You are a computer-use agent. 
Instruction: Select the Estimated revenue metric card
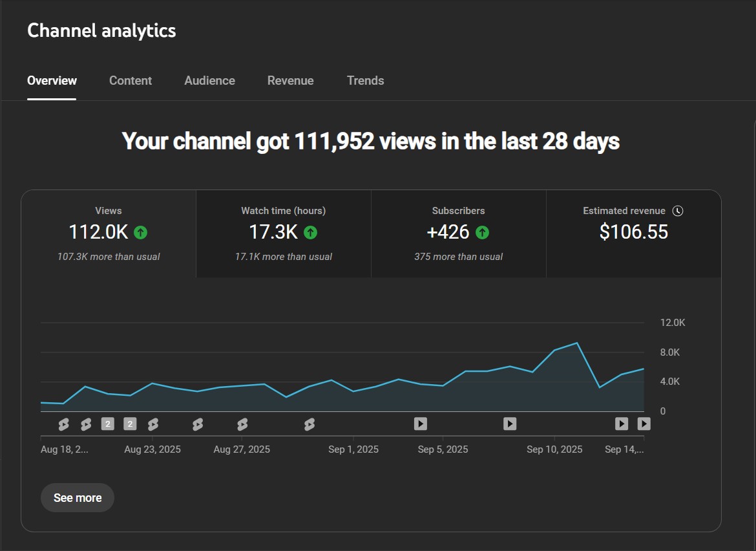(x=633, y=233)
